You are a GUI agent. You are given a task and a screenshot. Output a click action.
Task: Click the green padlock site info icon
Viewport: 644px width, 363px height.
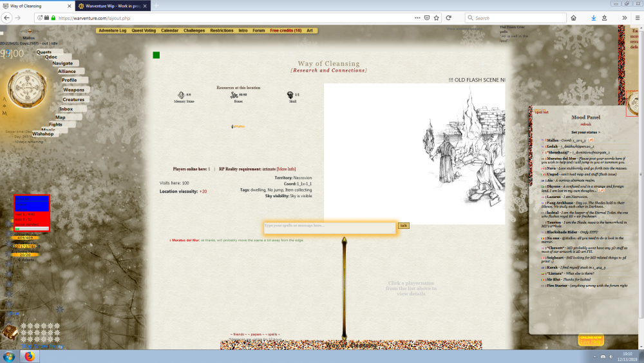tap(53, 18)
